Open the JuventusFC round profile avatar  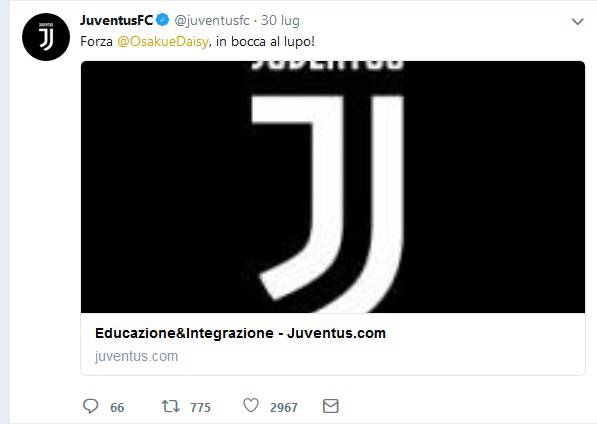point(46,37)
